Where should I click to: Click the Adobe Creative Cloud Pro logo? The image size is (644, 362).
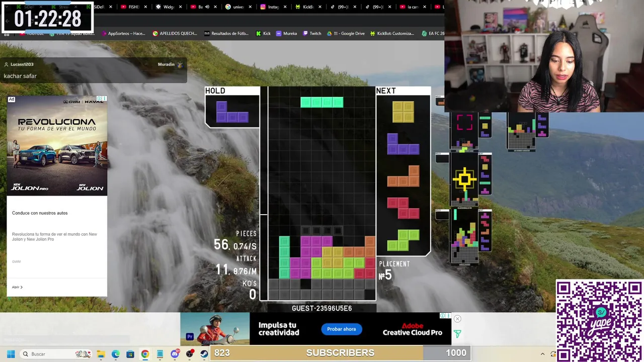[412, 329]
